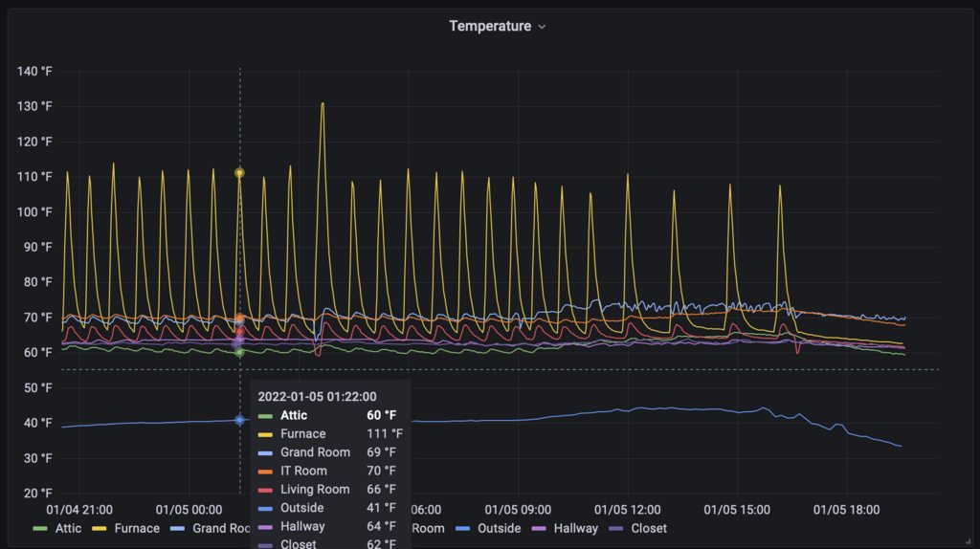The width and height of the screenshot is (980, 549).
Task: Click the 111 °F value in the tooltip
Action: pyautogui.click(x=385, y=433)
